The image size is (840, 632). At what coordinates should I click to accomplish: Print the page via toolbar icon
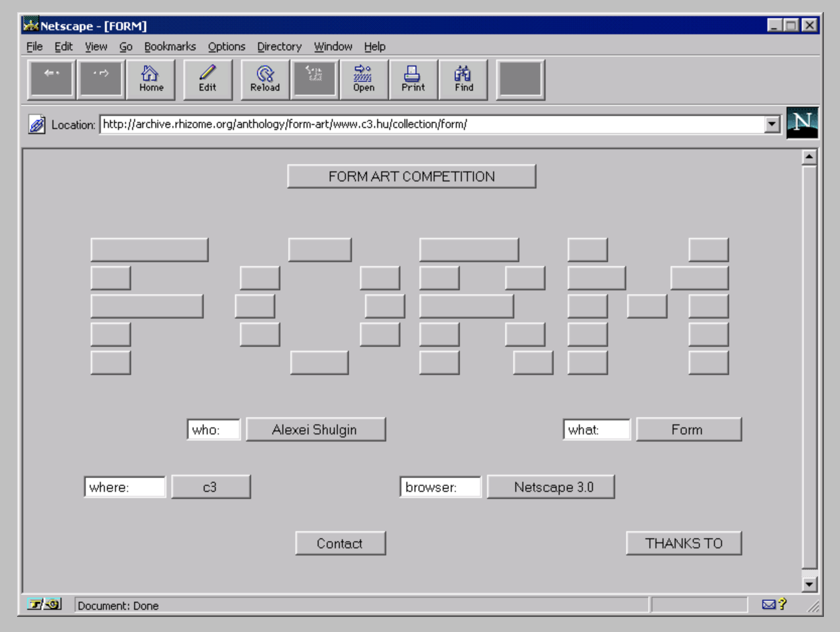pyautogui.click(x=413, y=79)
